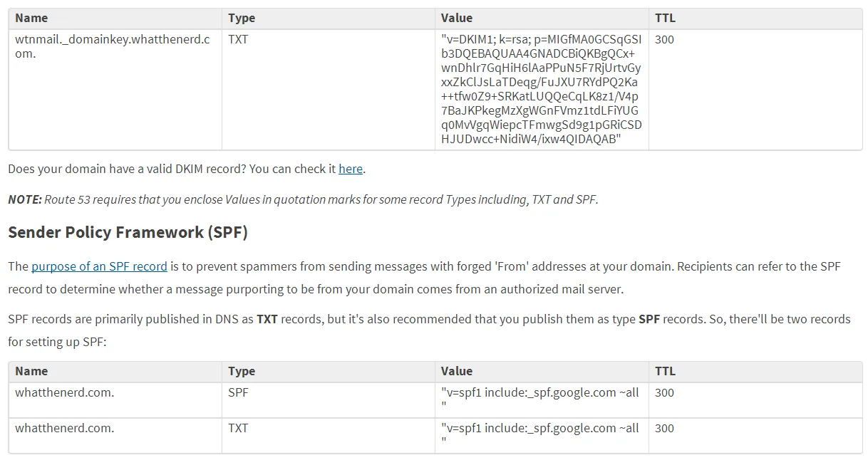The height and width of the screenshot is (460, 868).
Task: Follow the 'purpose of an SPF record' link
Action: [x=99, y=266]
